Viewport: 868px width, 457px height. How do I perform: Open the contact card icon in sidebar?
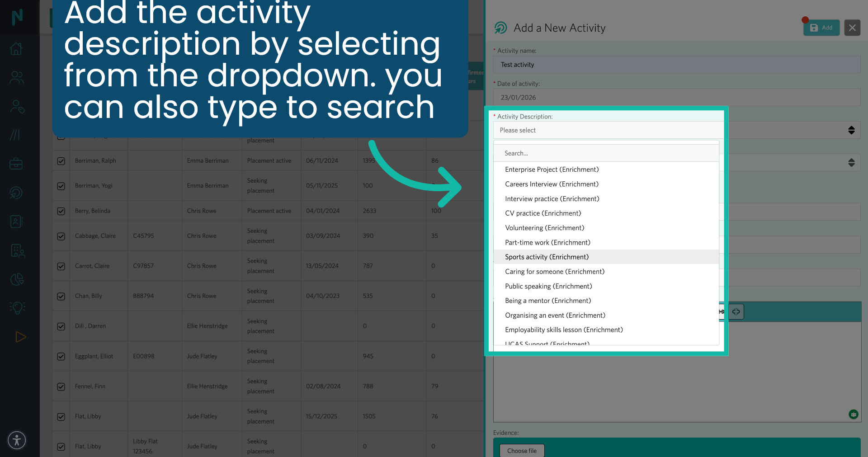click(x=17, y=221)
